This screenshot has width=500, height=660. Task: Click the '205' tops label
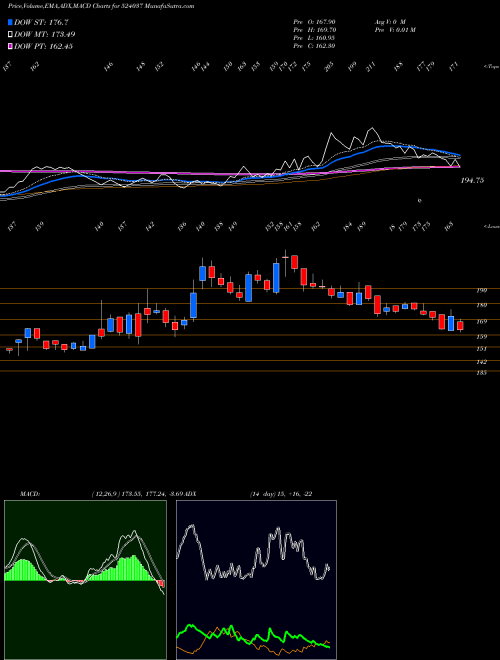pos(329,66)
